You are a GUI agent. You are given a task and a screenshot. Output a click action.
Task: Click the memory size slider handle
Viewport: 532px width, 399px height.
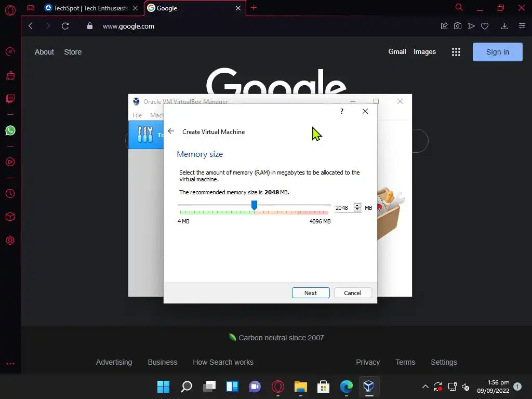pyautogui.click(x=254, y=205)
